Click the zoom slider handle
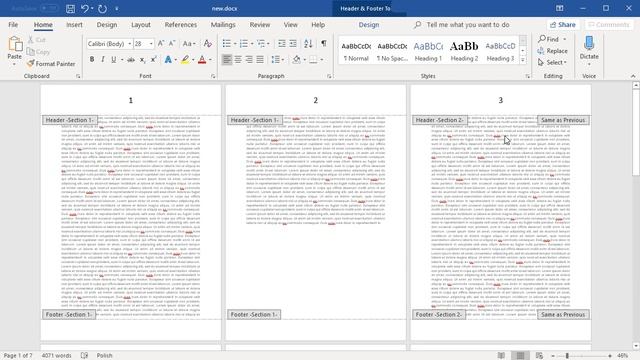This screenshot has height=360, width=640. click(x=567, y=356)
